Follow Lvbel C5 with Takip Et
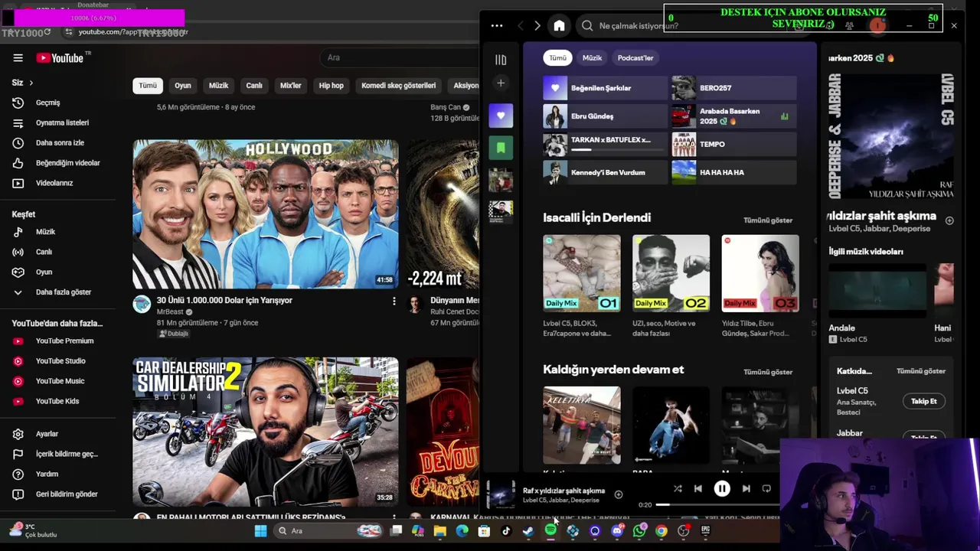The image size is (980, 551). pos(924,401)
